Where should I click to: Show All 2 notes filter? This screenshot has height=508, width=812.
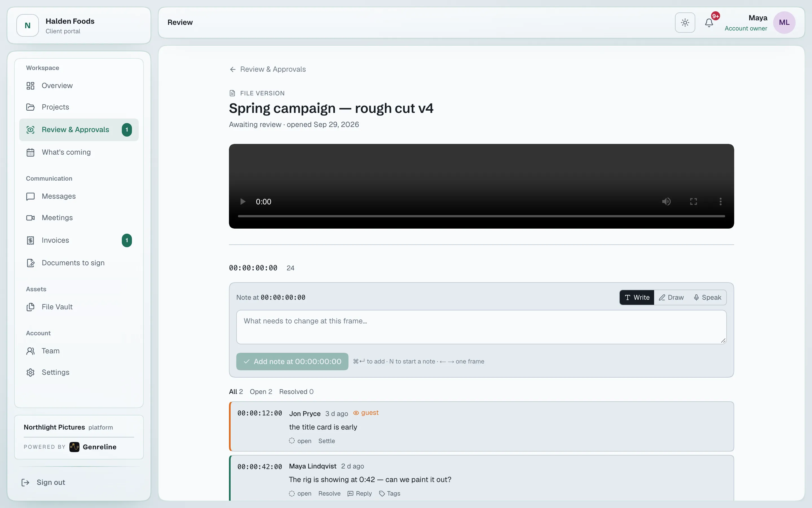236,392
